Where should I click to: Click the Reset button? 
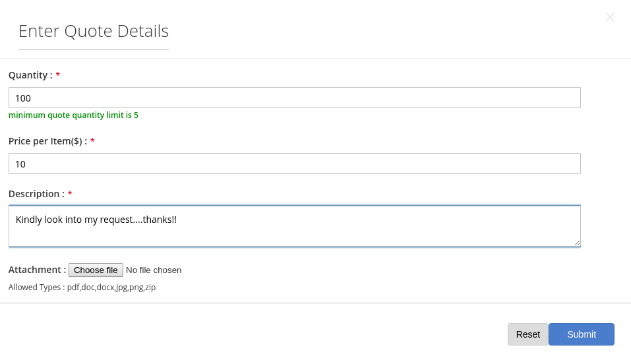tap(527, 334)
